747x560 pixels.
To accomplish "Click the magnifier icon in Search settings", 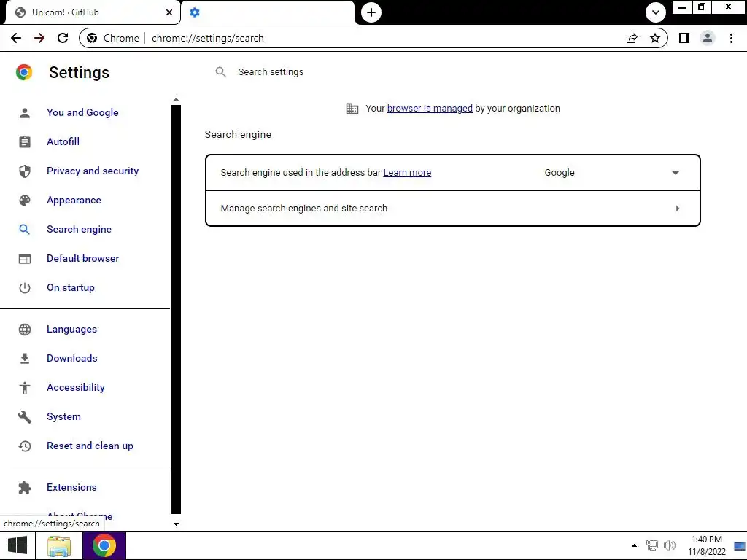I will pos(220,72).
